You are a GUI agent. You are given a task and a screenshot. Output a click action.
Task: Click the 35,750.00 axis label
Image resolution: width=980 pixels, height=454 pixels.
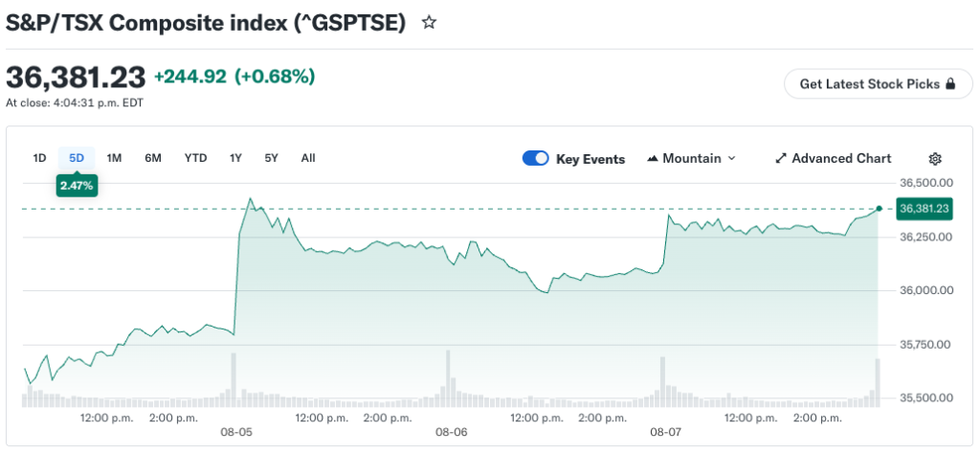click(926, 344)
